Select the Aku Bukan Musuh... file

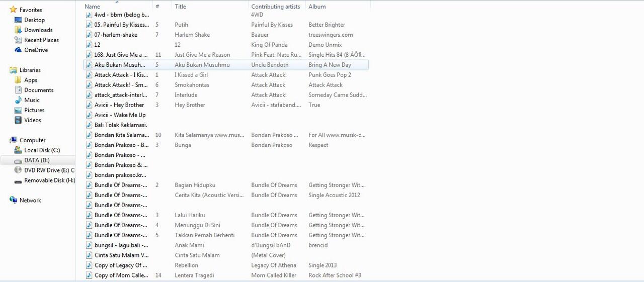tap(120, 65)
